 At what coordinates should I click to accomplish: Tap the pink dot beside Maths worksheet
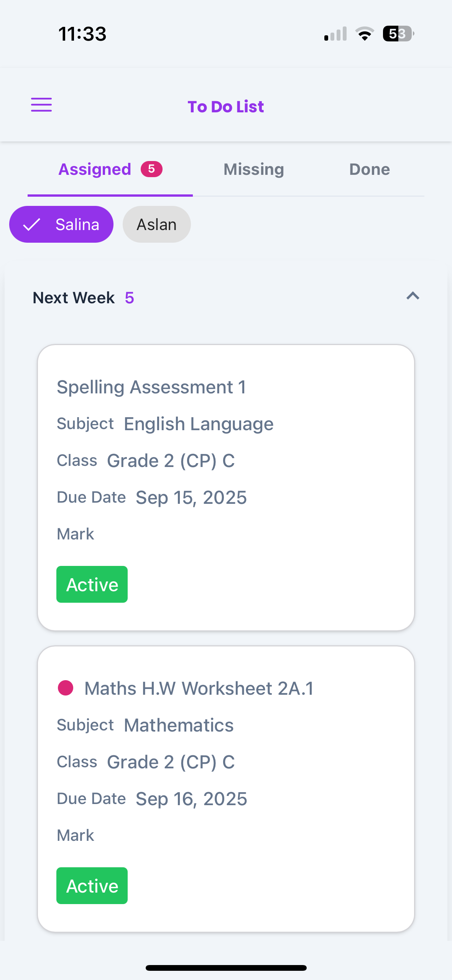click(x=66, y=688)
